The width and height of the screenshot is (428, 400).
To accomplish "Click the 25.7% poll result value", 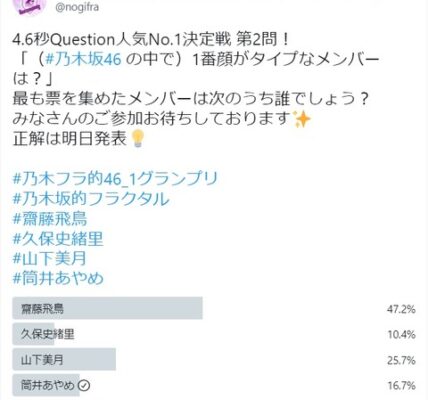I will point(401,360).
